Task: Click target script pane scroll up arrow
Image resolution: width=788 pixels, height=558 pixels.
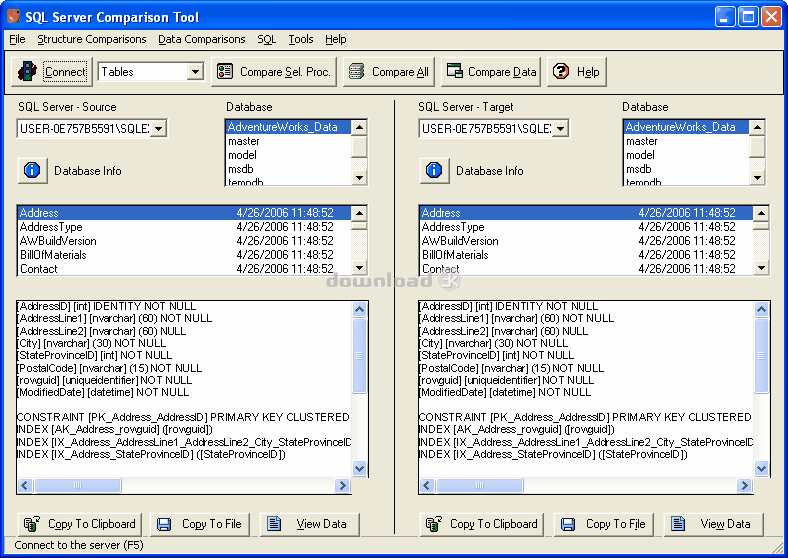Action: (x=761, y=309)
